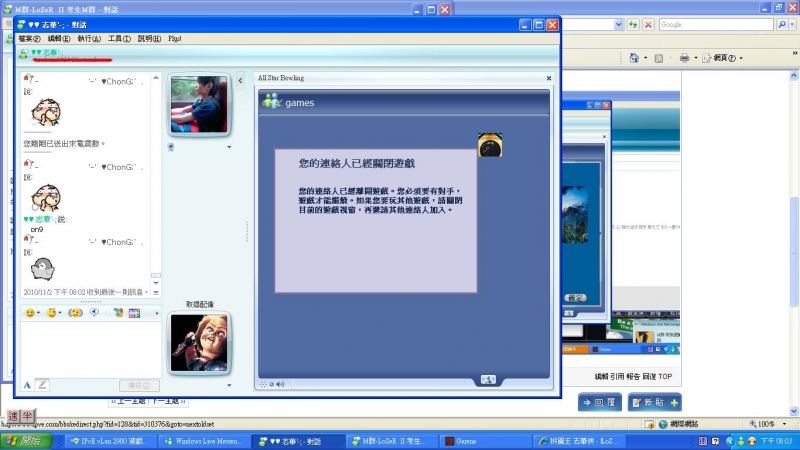Switch to the M群-LoSeR taskbar item

click(x=390, y=441)
